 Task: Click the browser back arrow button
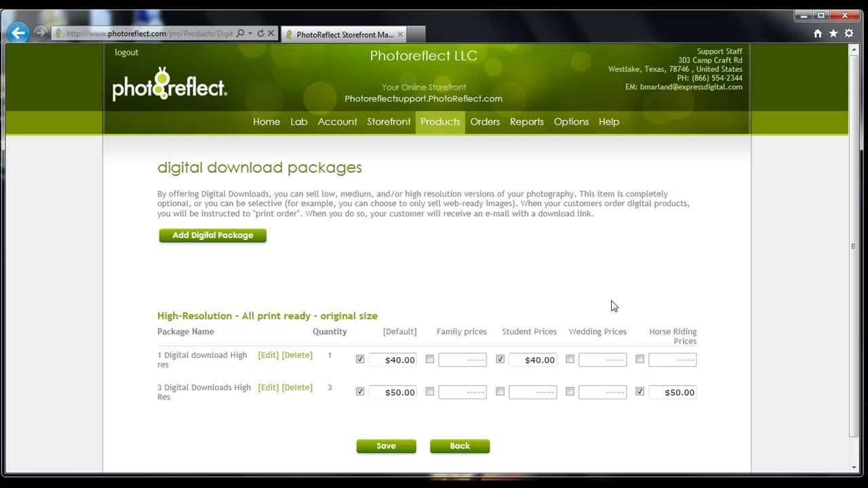pos(18,32)
